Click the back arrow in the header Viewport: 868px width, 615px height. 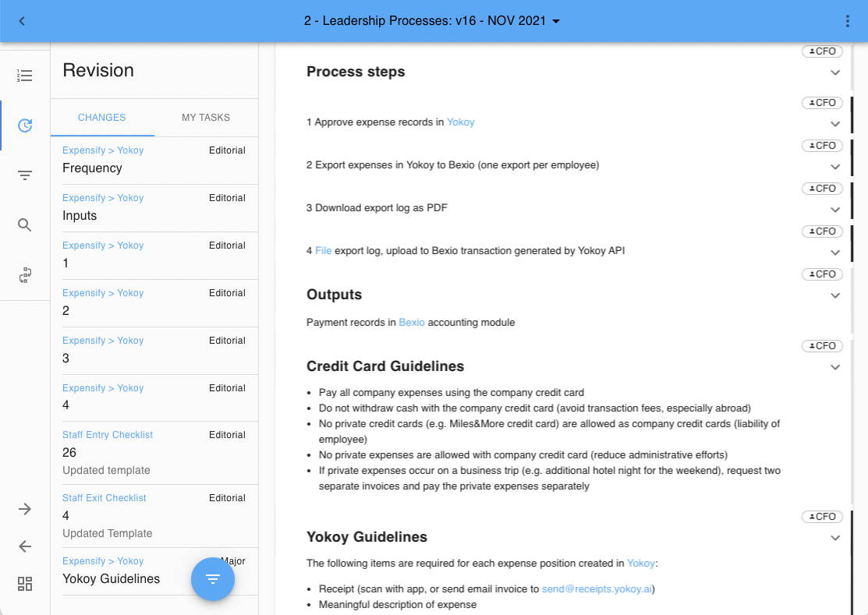point(22,21)
